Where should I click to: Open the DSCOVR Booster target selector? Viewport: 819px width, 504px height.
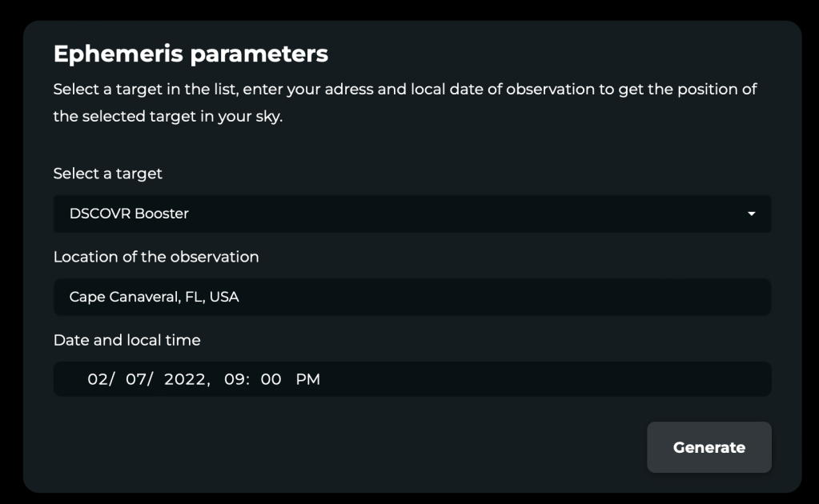click(x=412, y=214)
